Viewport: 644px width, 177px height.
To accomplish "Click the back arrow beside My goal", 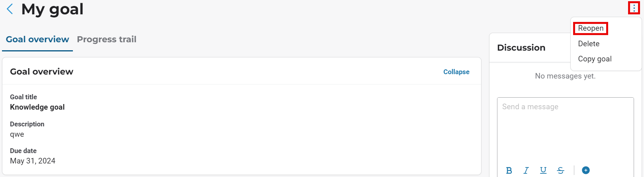I will click(x=10, y=9).
